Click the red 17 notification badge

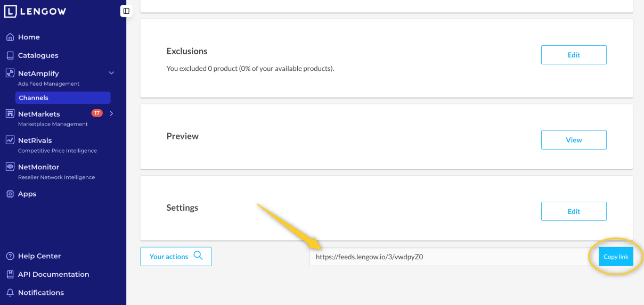tap(97, 113)
